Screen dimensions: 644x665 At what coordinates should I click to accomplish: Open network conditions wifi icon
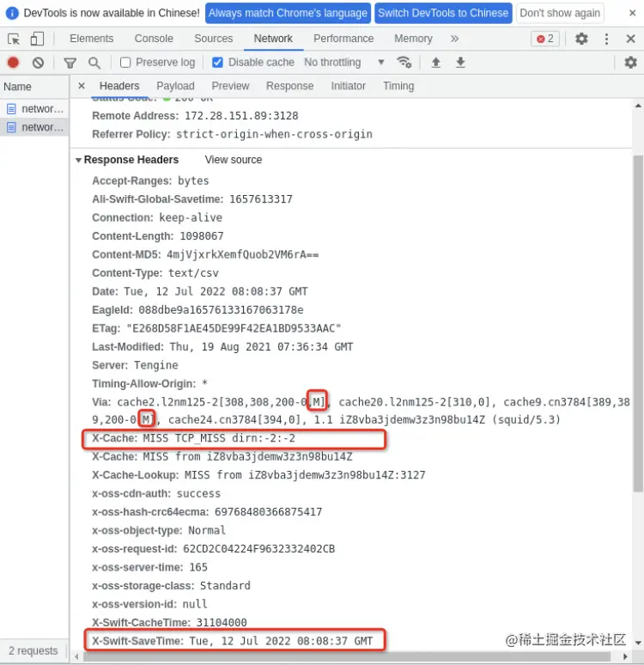pos(404,63)
